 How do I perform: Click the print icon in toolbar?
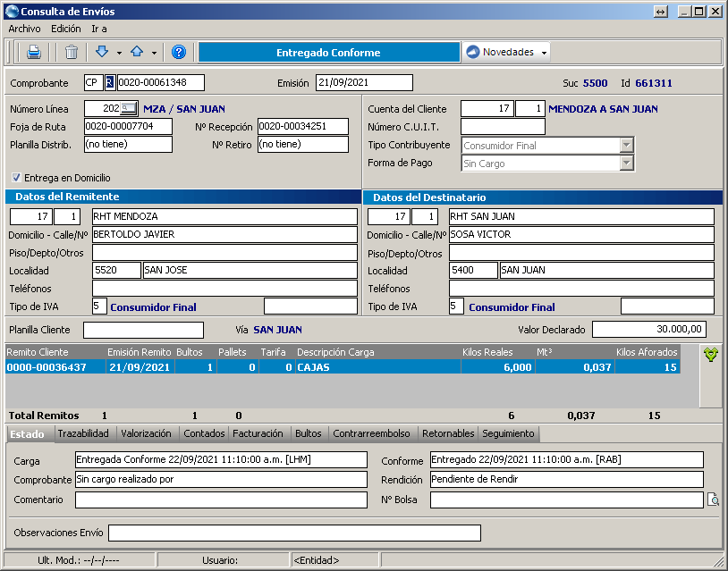click(x=33, y=52)
